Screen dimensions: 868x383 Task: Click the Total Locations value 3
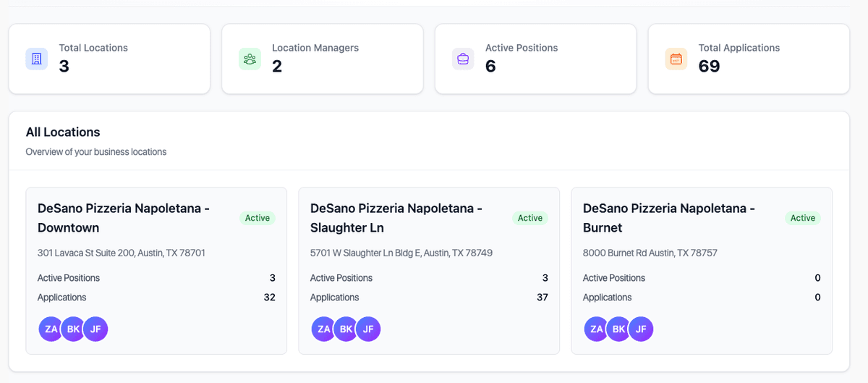click(x=64, y=67)
